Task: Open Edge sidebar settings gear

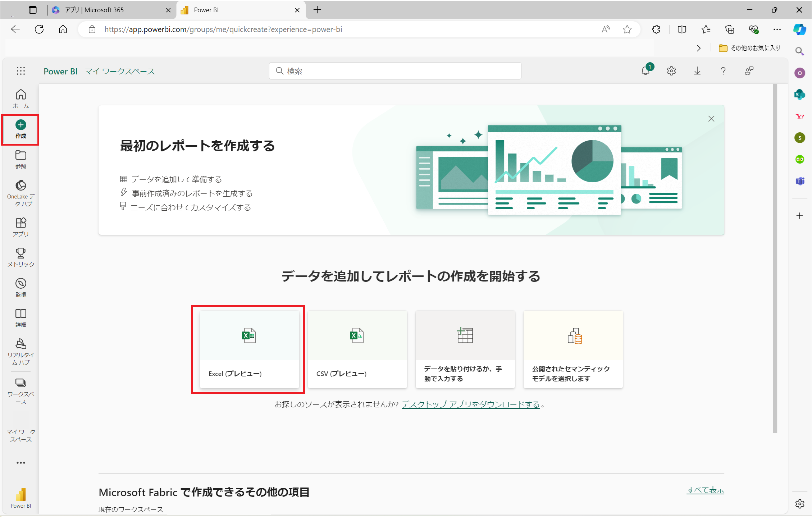Action: click(x=799, y=504)
